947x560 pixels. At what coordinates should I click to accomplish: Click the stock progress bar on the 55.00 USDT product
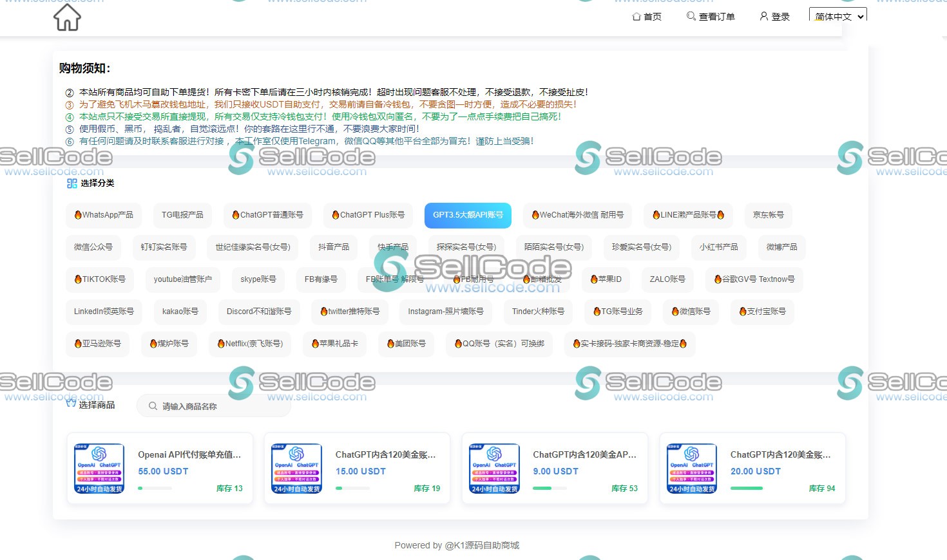click(x=155, y=488)
